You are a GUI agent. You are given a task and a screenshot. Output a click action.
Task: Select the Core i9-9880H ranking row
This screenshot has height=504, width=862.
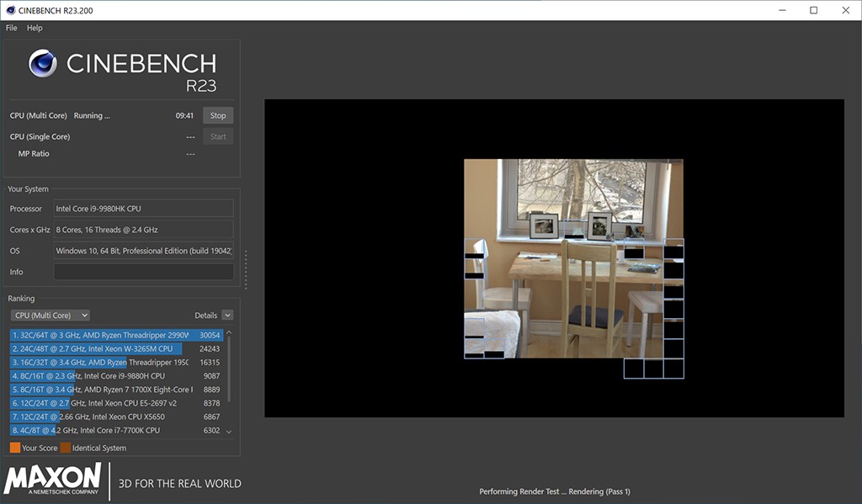click(x=101, y=376)
